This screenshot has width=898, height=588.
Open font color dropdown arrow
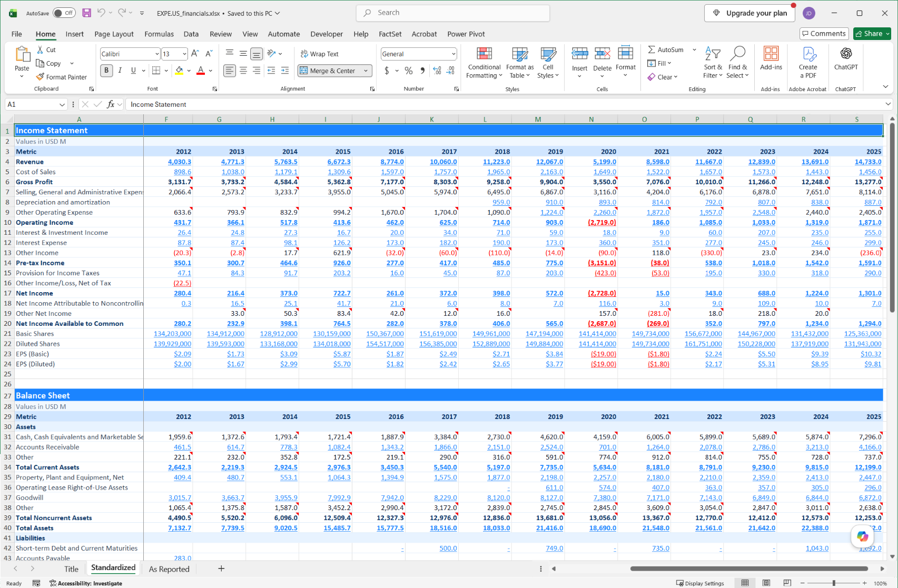coord(210,71)
